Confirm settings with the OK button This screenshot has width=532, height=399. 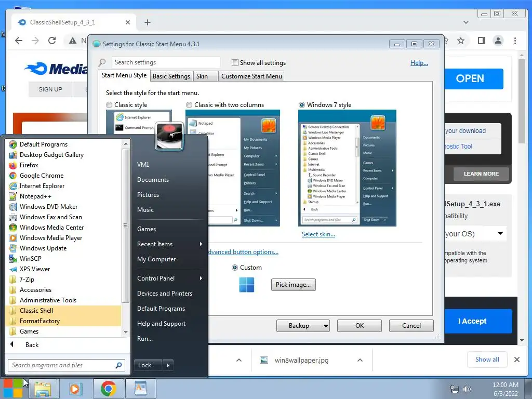(360, 326)
